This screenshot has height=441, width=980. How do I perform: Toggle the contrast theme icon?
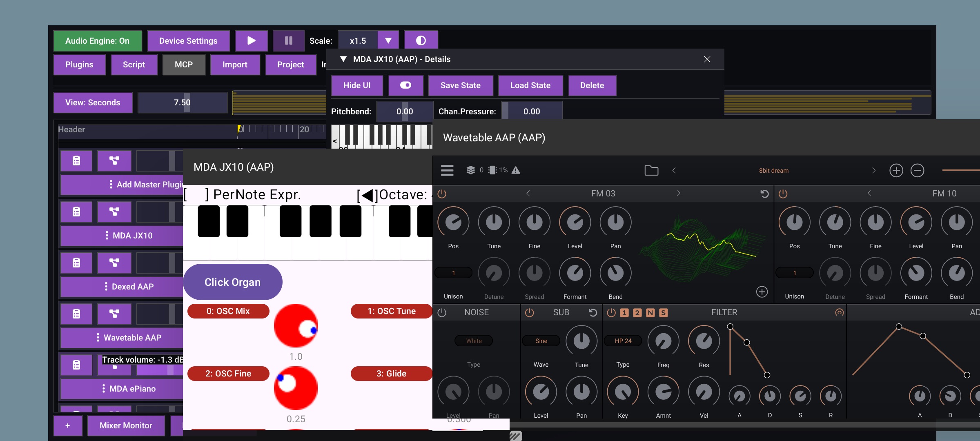point(421,41)
